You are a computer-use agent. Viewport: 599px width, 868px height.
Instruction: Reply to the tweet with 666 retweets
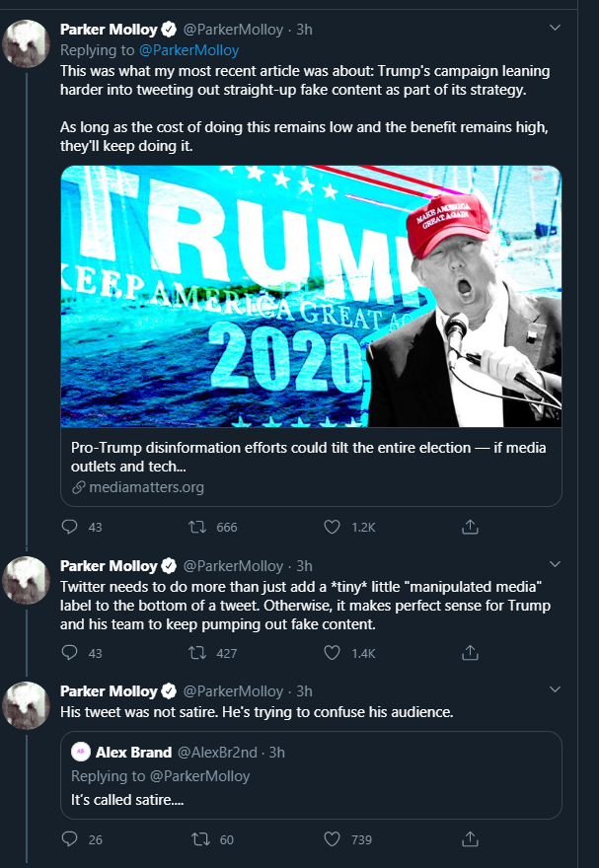pyautogui.click(x=69, y=527)
